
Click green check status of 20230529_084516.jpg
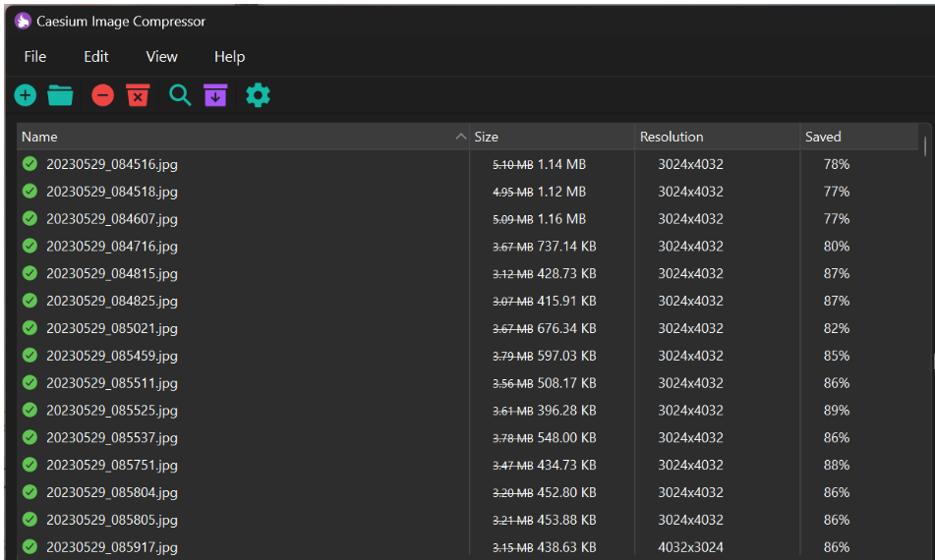click(29, 164)
